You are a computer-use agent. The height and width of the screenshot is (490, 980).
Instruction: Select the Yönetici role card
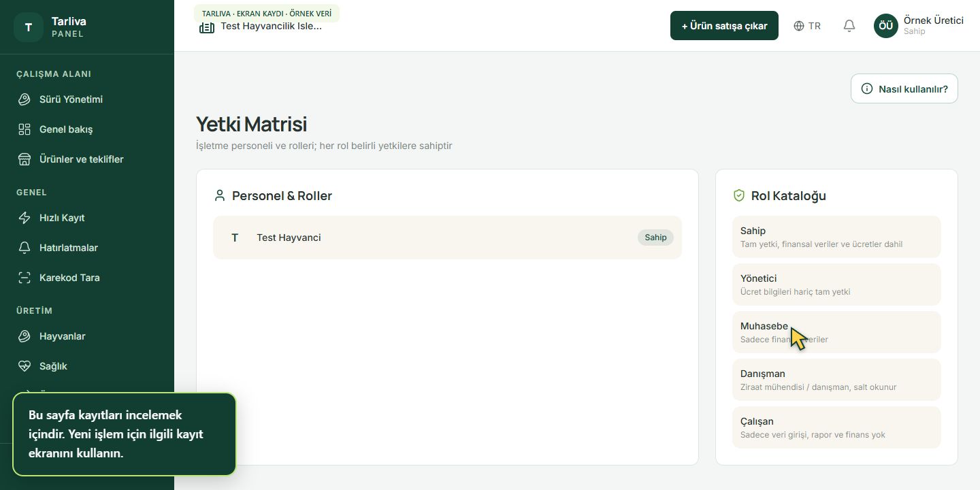pos(836,284)
